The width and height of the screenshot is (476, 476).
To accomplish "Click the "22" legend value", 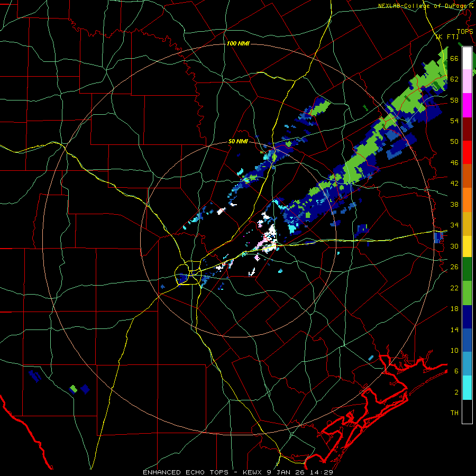I will coord(454,288).
